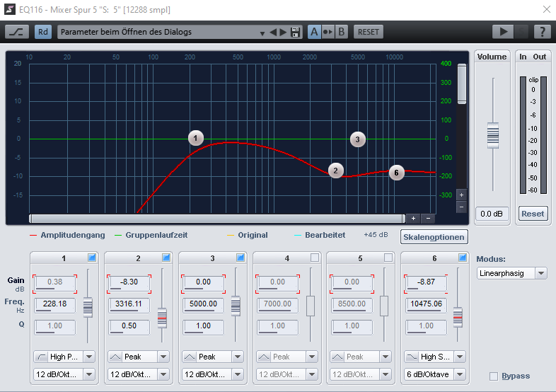This screenshot has width=556, height=392.
Task: Switch to comparison setting B
Action: pyautogui.click(x=341, y=32)
